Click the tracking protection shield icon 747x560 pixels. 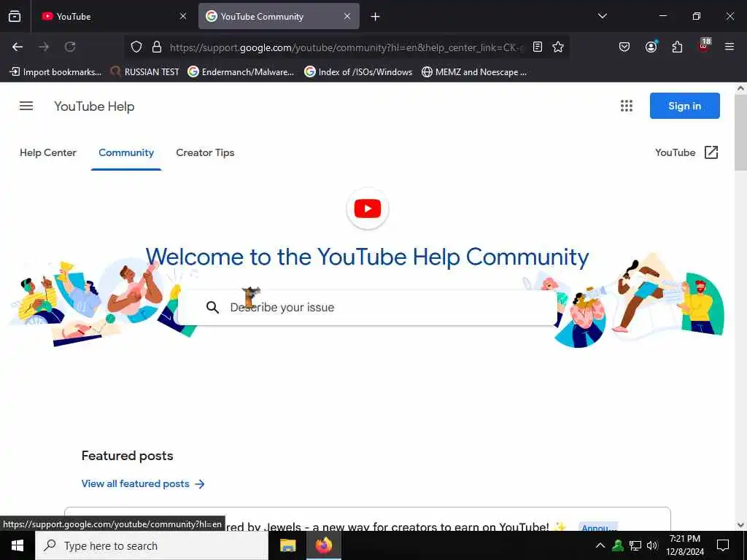136,47
